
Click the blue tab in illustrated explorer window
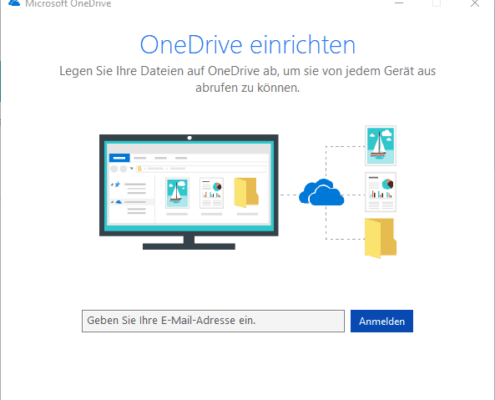[119, 158]
